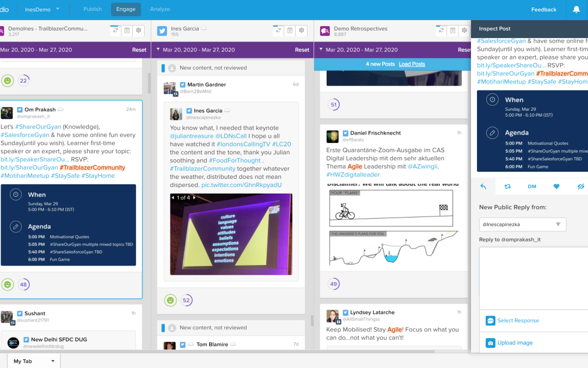Open settings gear of Ines Garcia column

click(x=302, y=31)
